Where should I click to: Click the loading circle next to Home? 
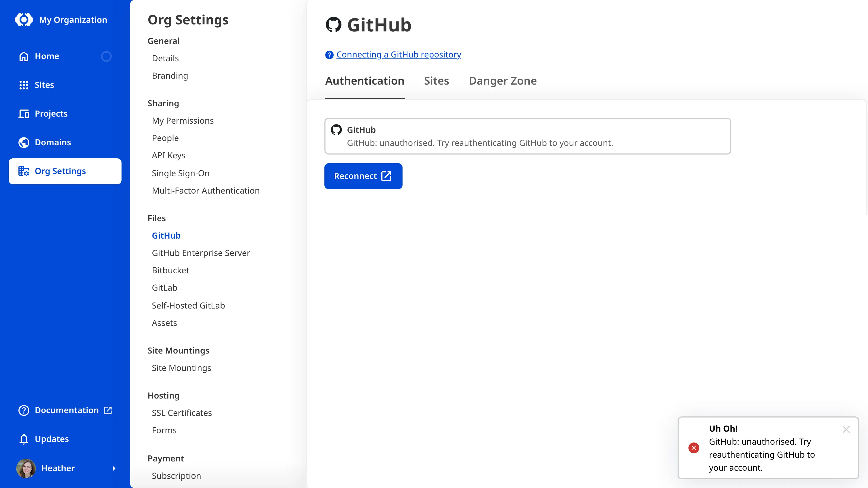[x=106, y=56]
